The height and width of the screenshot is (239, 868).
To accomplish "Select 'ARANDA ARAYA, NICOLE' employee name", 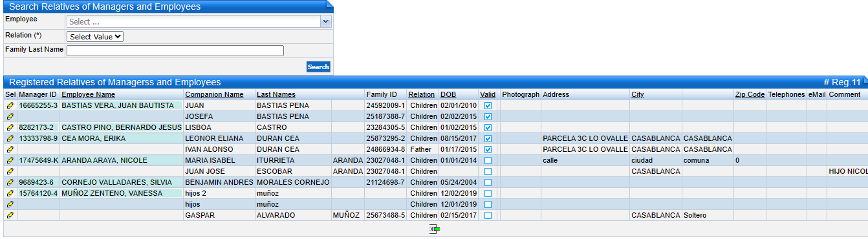I will pyautogui.click(x=104, y=160).
